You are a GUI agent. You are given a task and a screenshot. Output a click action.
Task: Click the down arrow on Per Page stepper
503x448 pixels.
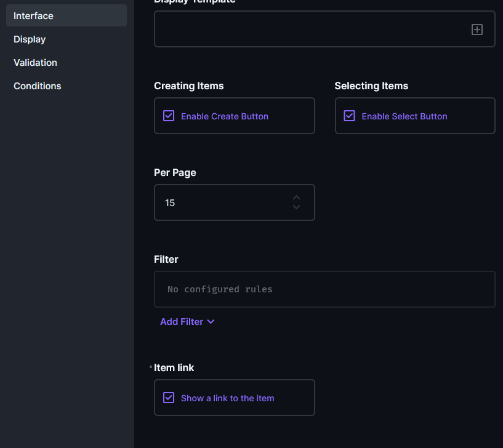coord(296,208)
